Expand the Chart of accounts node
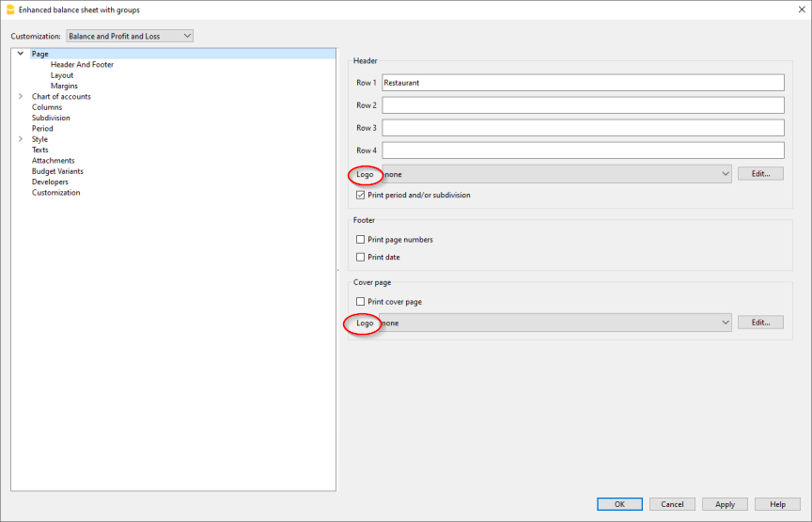Screen dimensions: 812x522 (21, 97)
